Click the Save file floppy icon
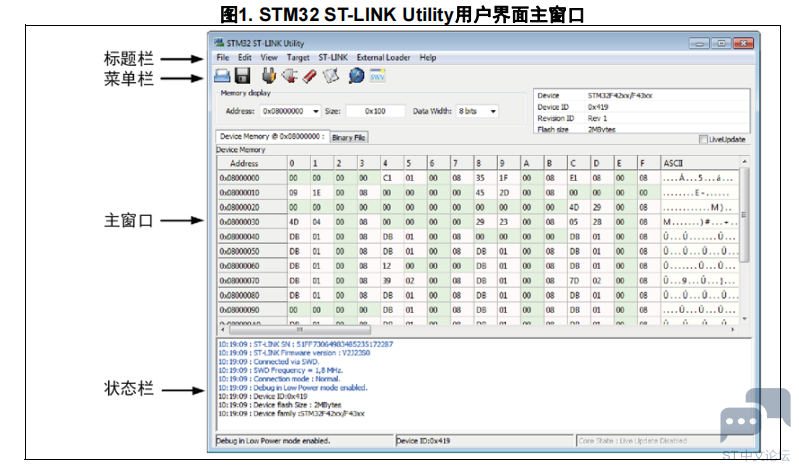This screenshot has height=471, width=799. [243, 76]
